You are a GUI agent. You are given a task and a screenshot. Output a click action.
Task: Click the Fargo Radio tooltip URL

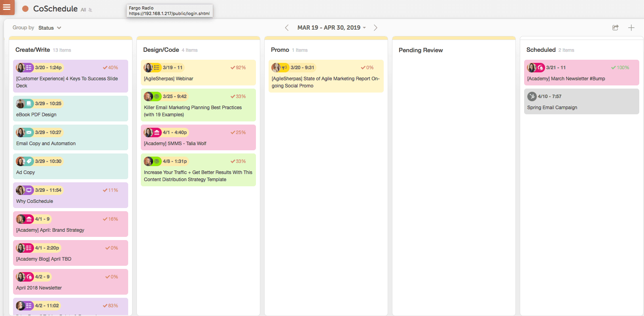pos(169,13)
